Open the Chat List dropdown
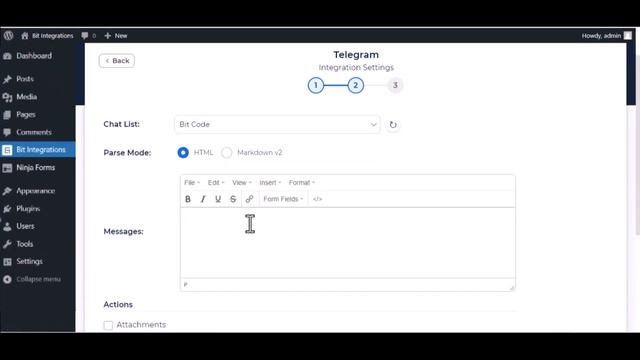This screenshot has height=360, width=640. click(277, 124)
